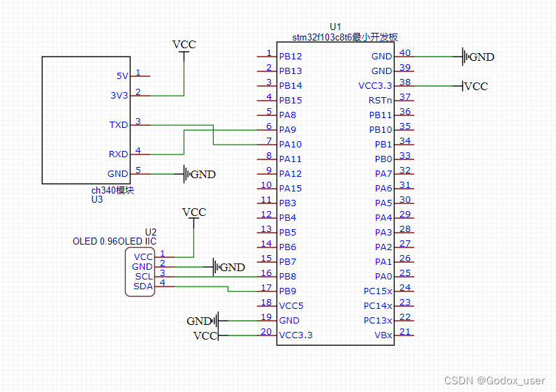Click the VCC3.3 label at pin 38
The height and width of the screenshot is (392, 556).
click(375, 86)
